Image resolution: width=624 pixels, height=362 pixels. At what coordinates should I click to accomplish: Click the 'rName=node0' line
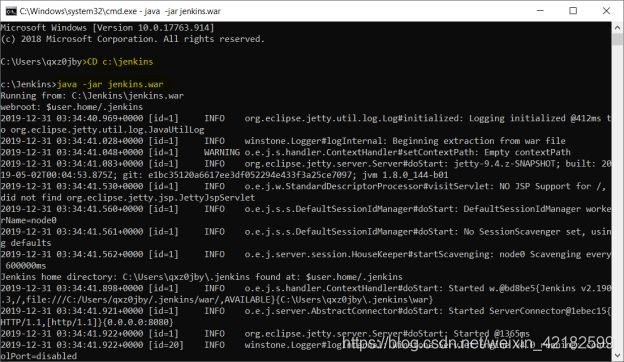click(x=29, y=220)
